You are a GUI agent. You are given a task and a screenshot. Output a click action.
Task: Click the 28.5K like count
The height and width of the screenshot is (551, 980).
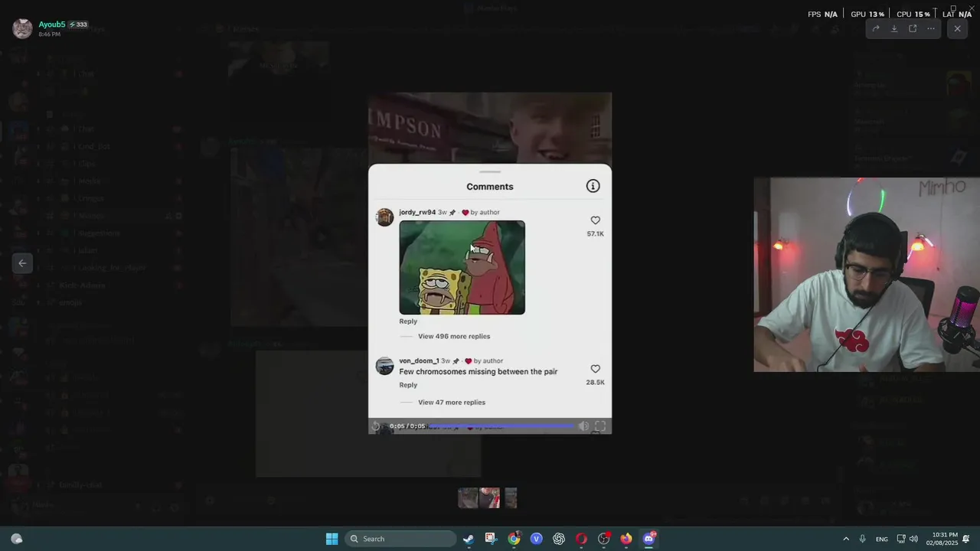tap(595, 383)
